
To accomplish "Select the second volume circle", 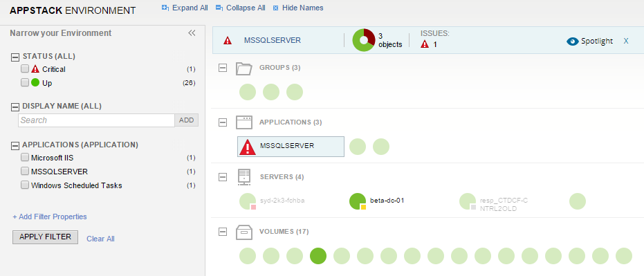I will tap(271, 256).
